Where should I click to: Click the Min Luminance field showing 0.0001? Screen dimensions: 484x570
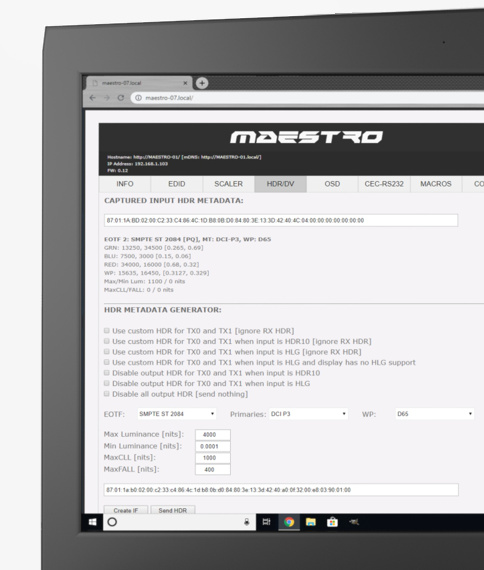(213, 446)
